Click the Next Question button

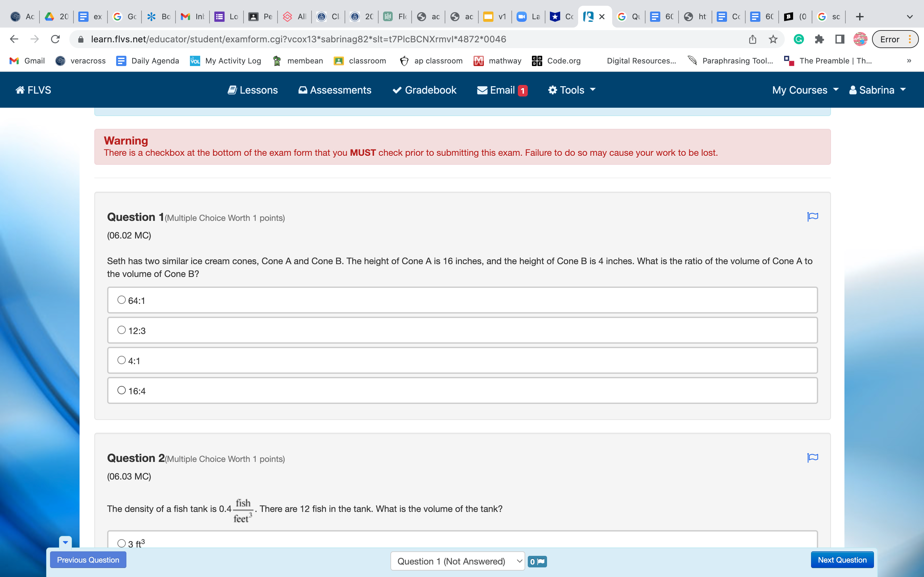click(x=842, y=560)
